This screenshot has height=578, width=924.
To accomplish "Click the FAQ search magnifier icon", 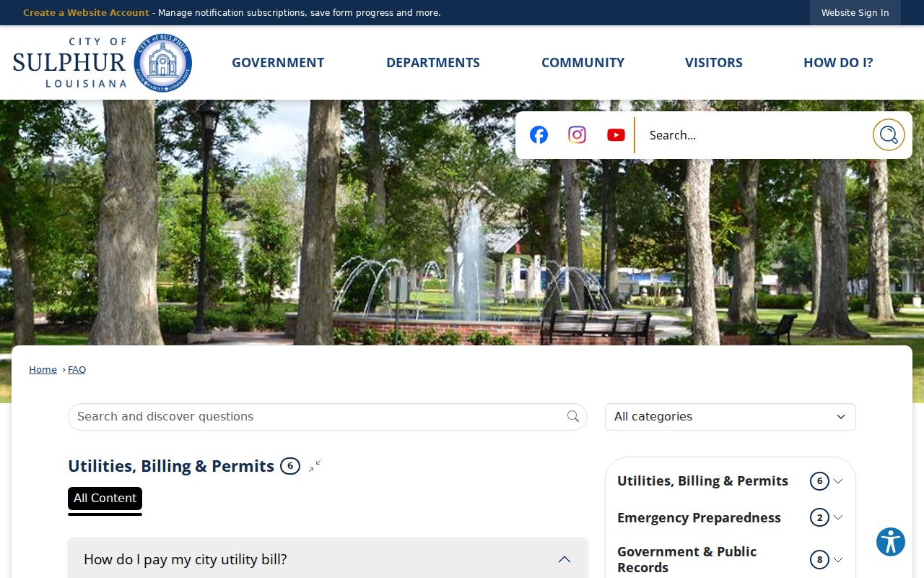I will tap(573, 416).
